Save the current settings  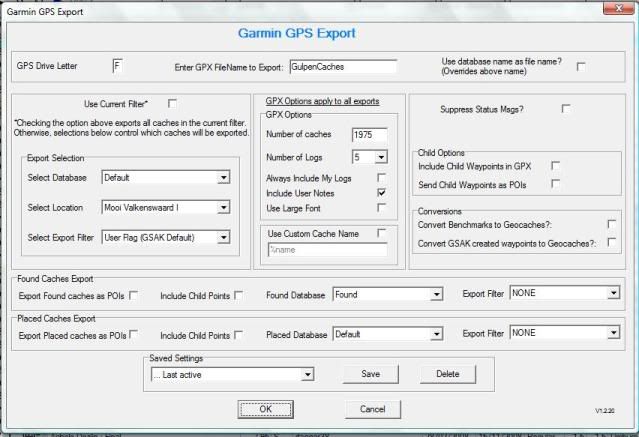tap(370, 374)
